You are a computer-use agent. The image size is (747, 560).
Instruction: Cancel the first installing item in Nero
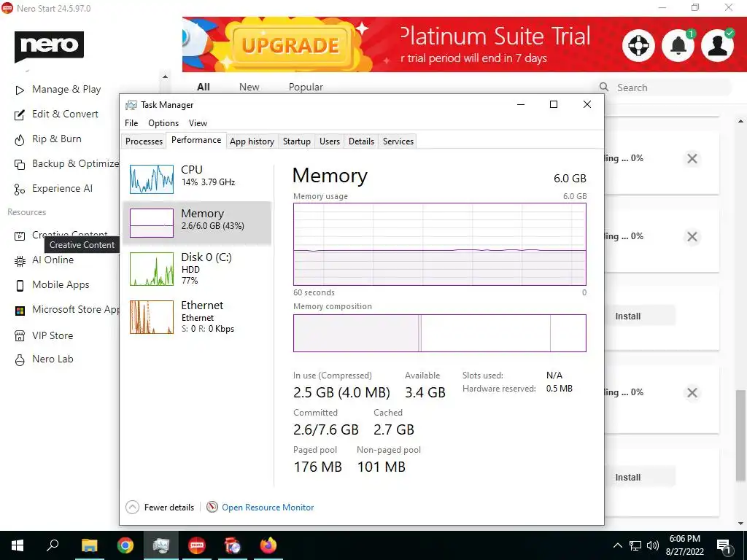coord(692,158)
